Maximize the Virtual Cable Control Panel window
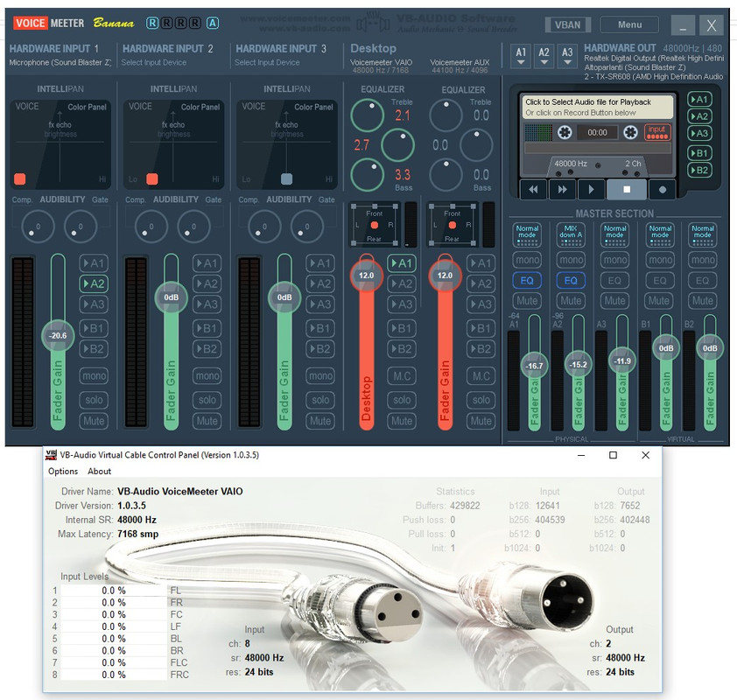Viewport: 737px width, 700px height. pos(613,455)
